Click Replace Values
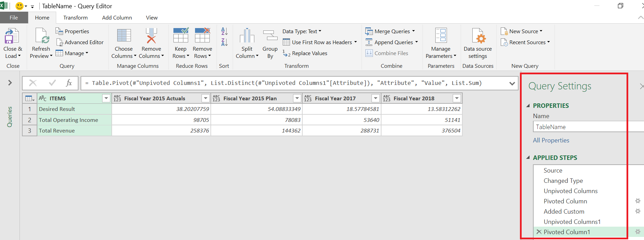 click(305, 53)
